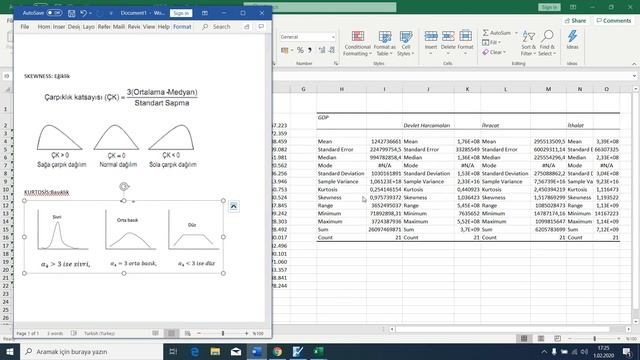This screenshot has width=640, height=360.
Task: Open the Layout Options button beside the picture
Action: coord(233,207)
